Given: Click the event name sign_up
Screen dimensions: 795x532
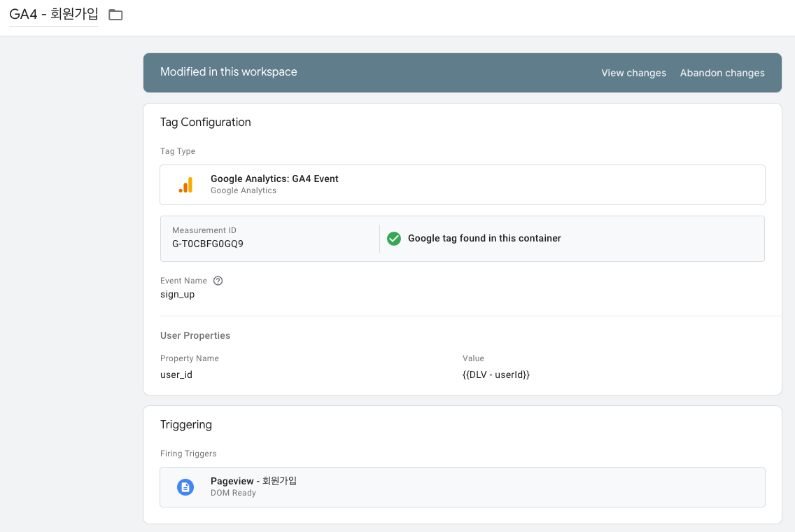Looking at the screenshot, I should click(x=178, y=295).
